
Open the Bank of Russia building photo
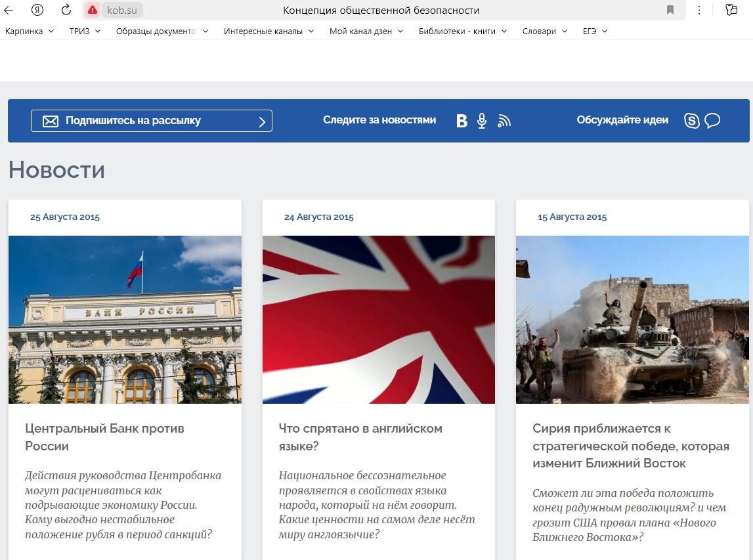pos(125,319)
